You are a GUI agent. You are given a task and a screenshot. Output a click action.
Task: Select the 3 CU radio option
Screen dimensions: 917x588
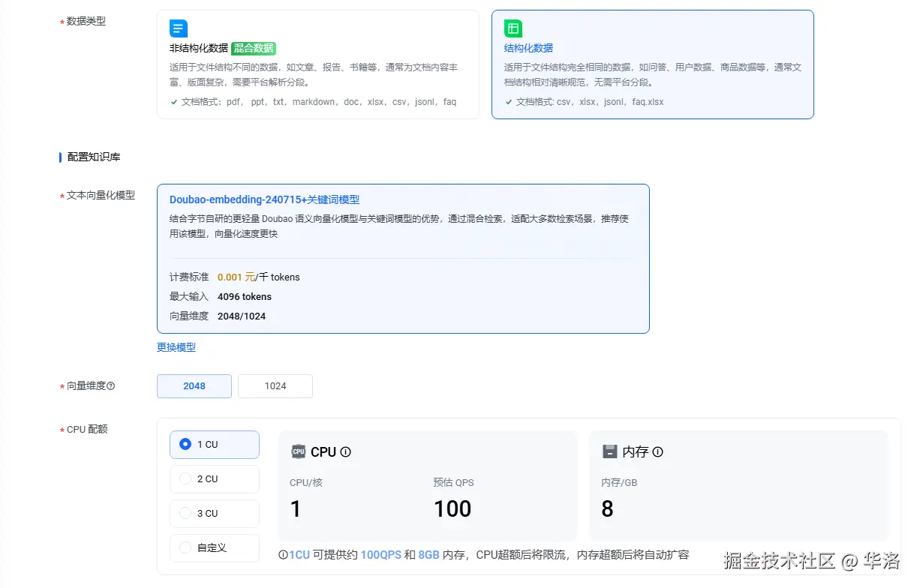click(x=215, y=514)
